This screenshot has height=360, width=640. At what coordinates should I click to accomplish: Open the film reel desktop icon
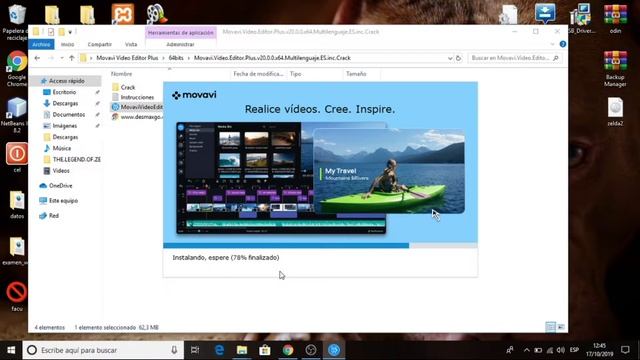click(x=157, y=13)
